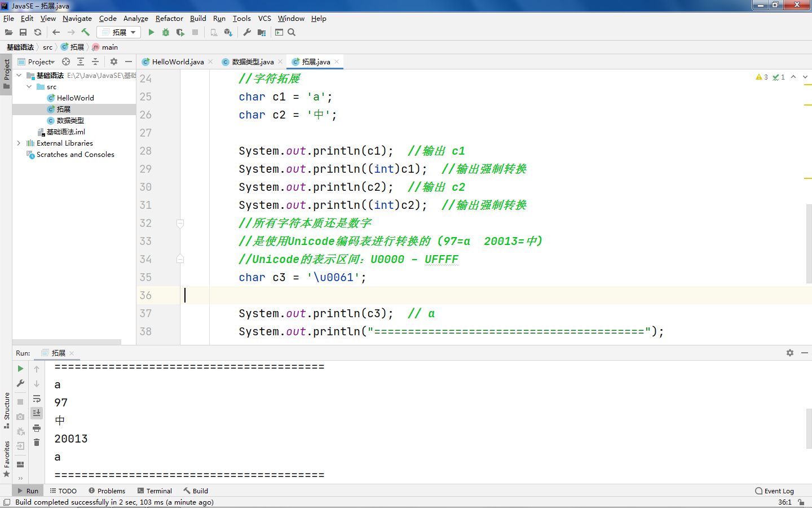Open the Settings wrench icon in the toolbar
Screen dimensions: 812x508
point(248,32)
